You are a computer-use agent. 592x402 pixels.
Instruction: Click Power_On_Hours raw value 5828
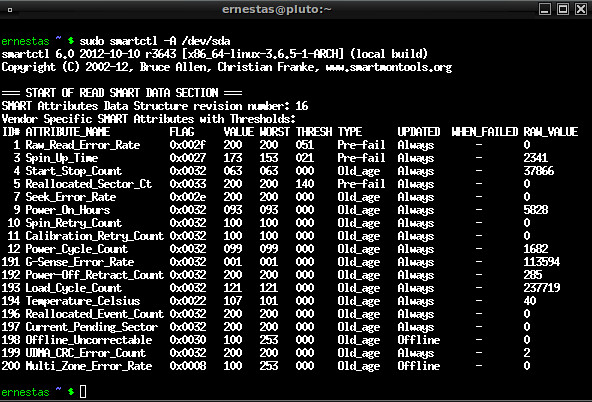click(x=535, y=210)
